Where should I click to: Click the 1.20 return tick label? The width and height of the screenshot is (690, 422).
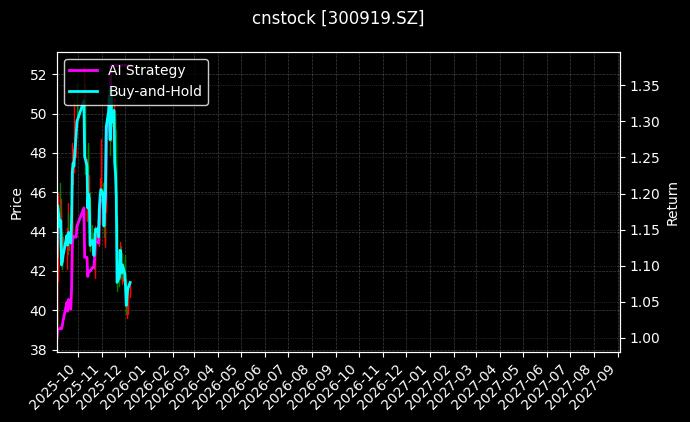click(645, 194)
